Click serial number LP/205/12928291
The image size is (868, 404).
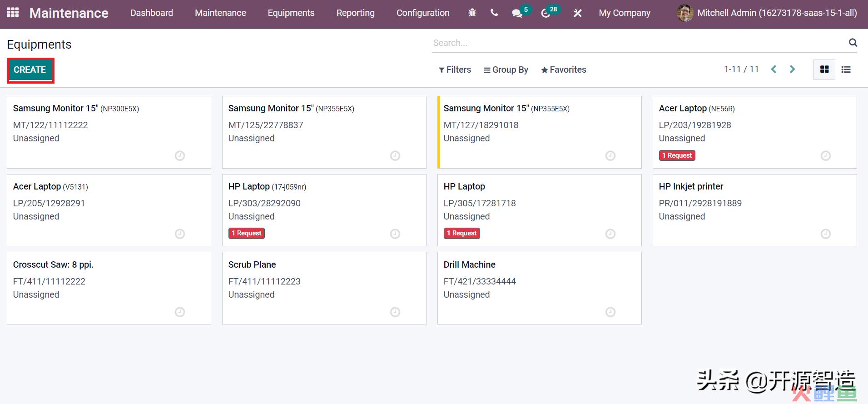49,203
